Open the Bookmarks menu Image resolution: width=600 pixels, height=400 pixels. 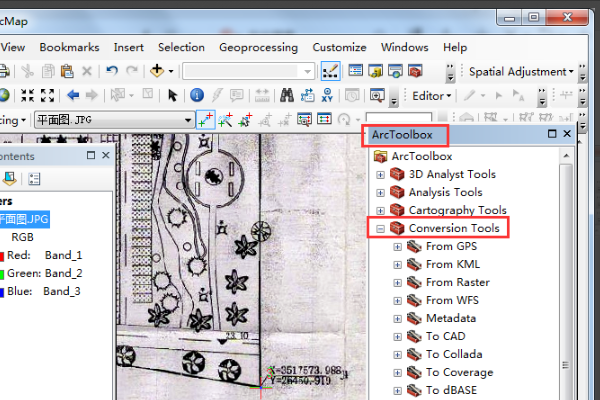pos(69,47)
